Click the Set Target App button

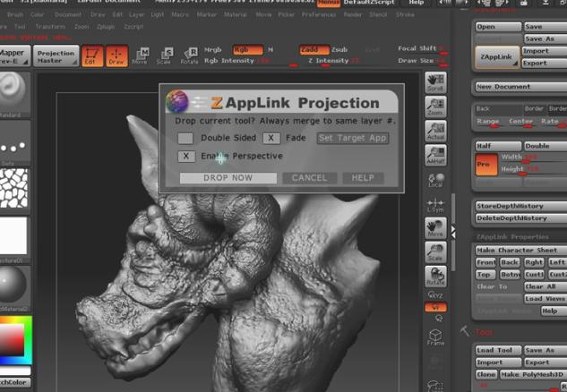[x=353, y=138]
